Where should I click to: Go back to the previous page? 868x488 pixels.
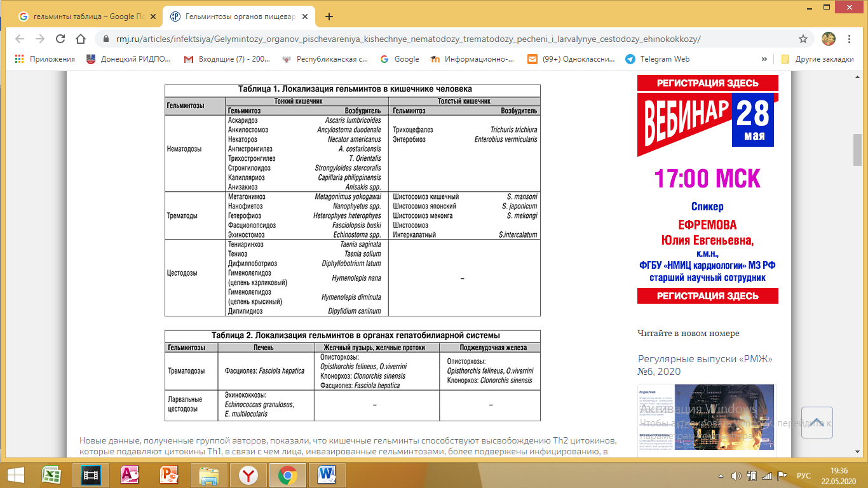tap(20, 39)
